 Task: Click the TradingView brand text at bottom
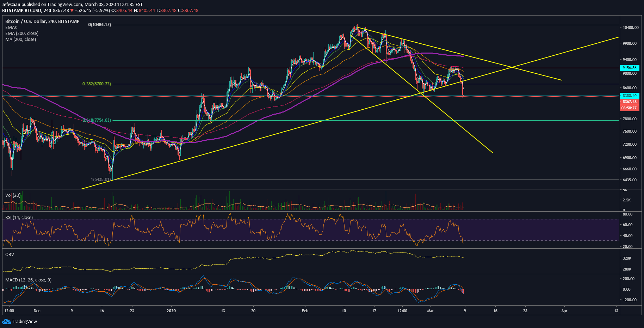point(24,321)
